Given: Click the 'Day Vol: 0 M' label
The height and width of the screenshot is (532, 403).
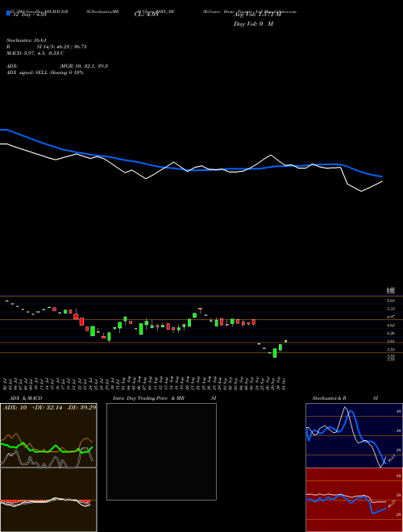Looking at the screenshot, I should pyautogui.click(x=253, y=23).
